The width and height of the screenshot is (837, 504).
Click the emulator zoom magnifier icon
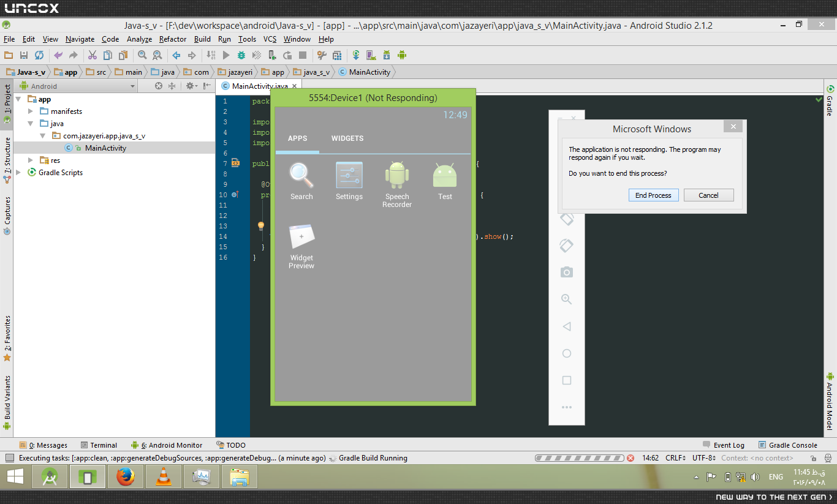pos(567,299)
